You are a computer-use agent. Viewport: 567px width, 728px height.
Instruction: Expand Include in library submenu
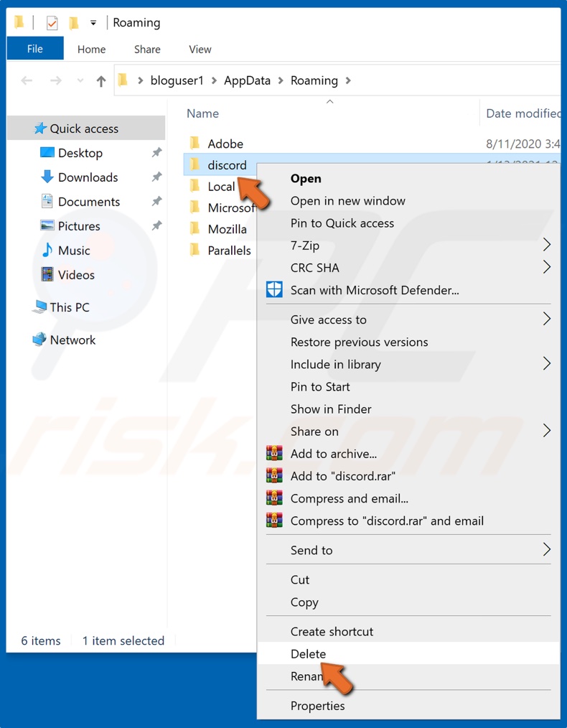coord(408,365)
